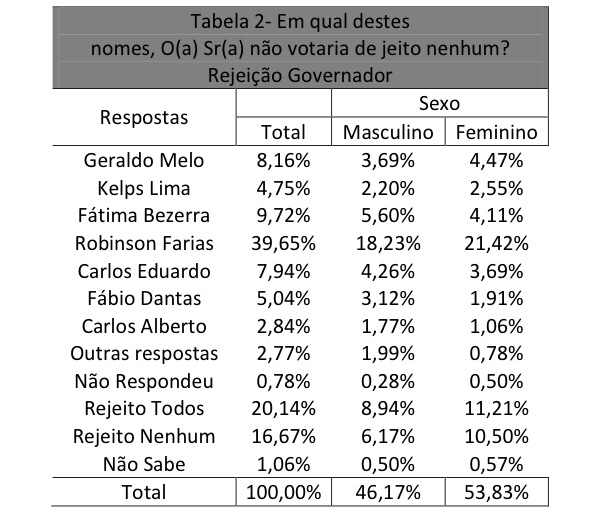Click the bottom Total 100,00% cell
The width and height of the screenshot is (594, 509).
tap(283, 492)
